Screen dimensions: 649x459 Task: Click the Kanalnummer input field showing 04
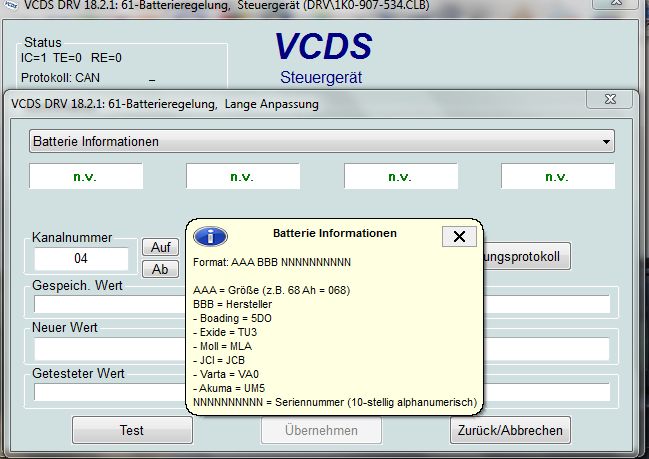(x=81, y=259)
